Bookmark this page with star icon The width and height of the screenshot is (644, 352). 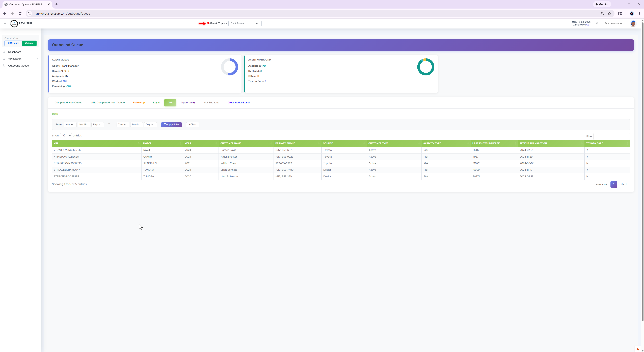click(x=609, y=13)
